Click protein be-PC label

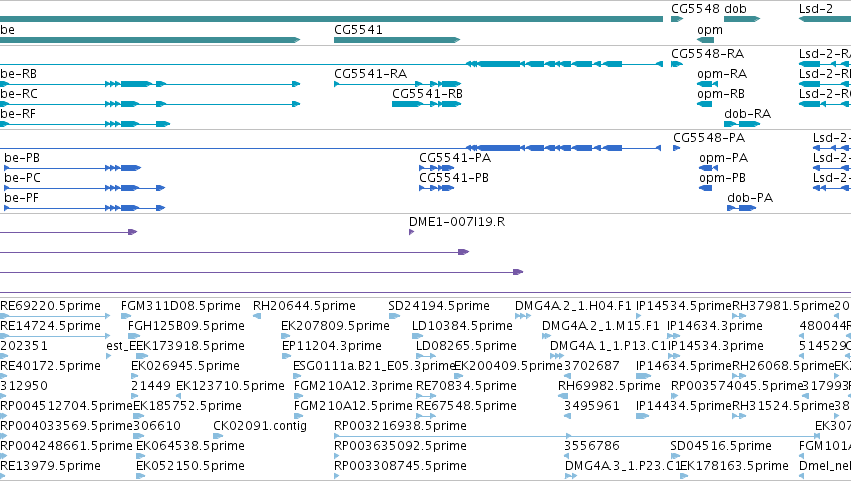(x=22, y=178)
